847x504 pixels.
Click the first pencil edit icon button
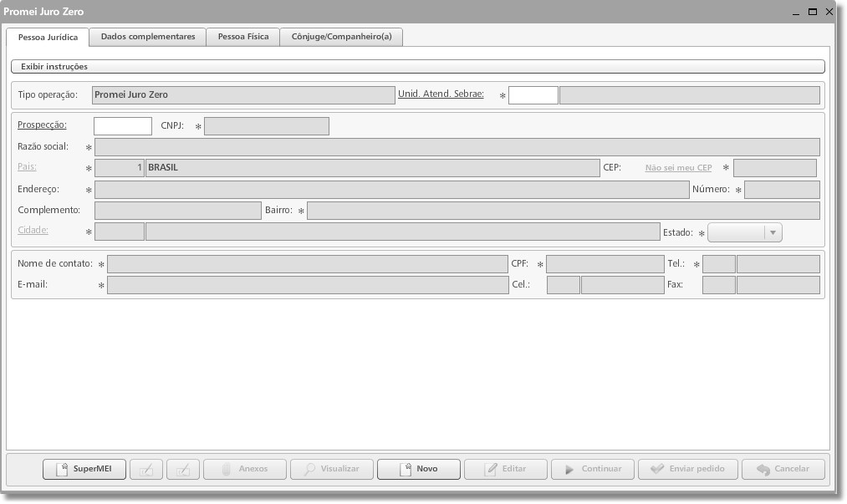[x=146, y=469]
